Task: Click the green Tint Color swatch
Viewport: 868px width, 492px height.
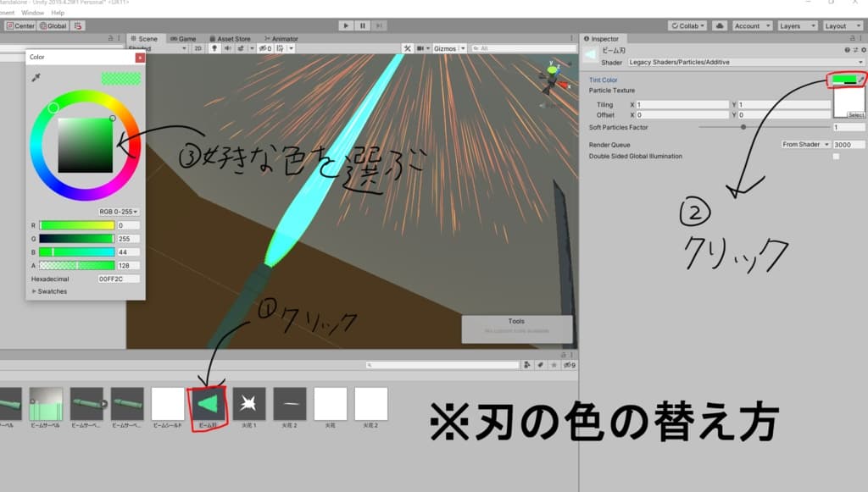Action: (844, 78)
